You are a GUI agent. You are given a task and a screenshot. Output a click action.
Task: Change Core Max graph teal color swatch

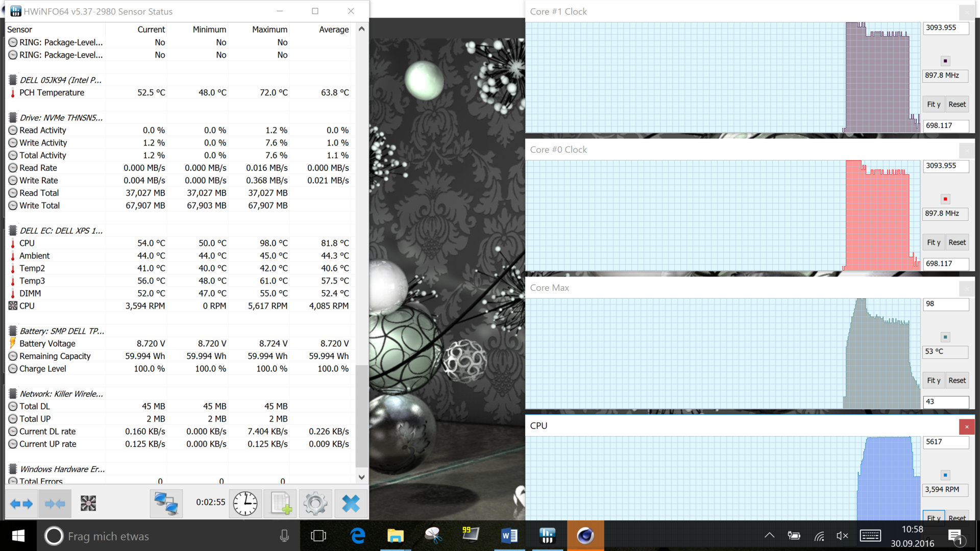(x=945, y=337)
